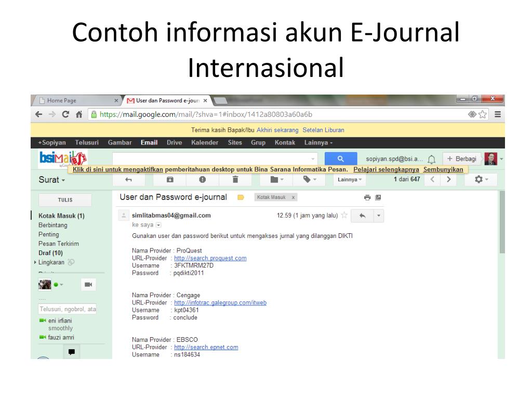Click the blue search magnifier button
Image resolution: width=532 pixels, height=399 pixels.
pos(341,158)
